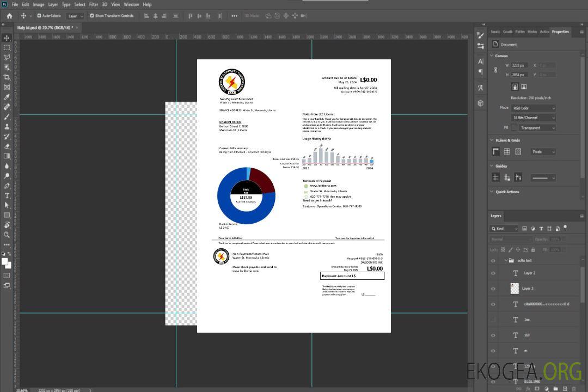588x392 pixels.
Task: Select the Eraser tool
Action: click(x=7, y=146)
